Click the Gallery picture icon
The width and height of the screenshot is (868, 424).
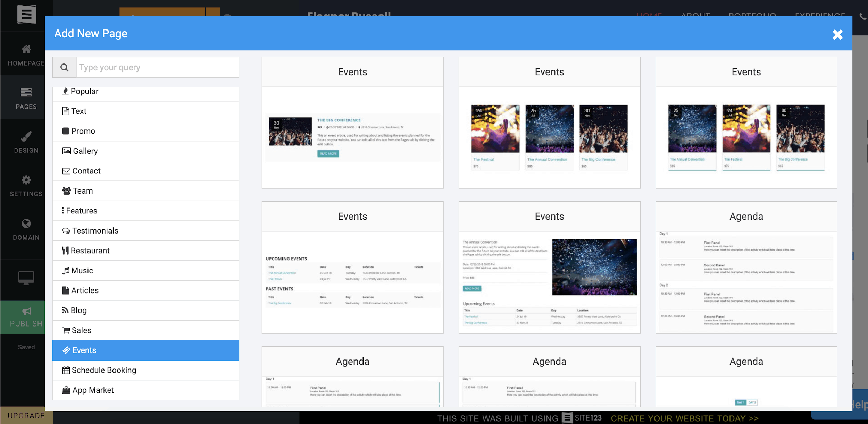66,151
